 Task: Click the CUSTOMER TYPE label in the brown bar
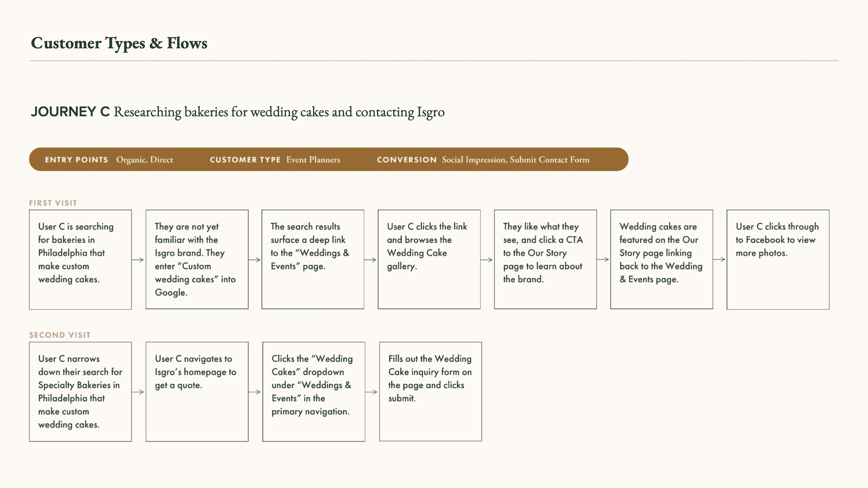pos(245,160)
